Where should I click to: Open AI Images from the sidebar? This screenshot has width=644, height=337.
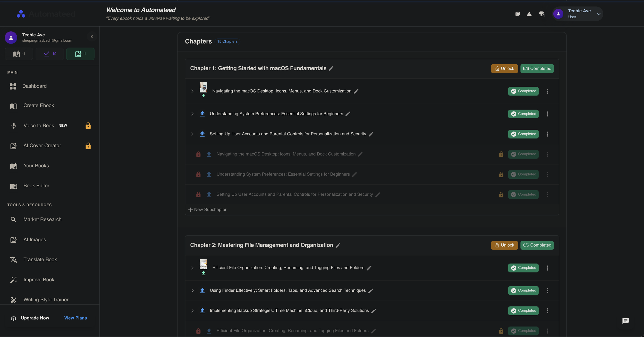(x=35, y=239)
